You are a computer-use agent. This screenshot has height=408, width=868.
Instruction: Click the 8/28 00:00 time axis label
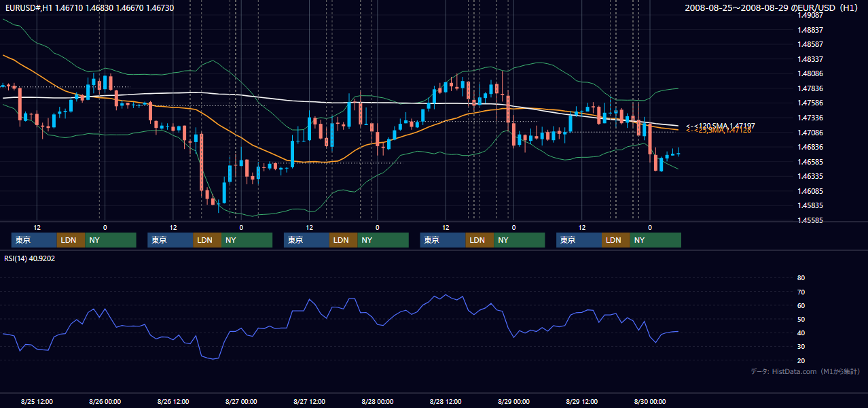pyautogui.click(x=378, y=402)
